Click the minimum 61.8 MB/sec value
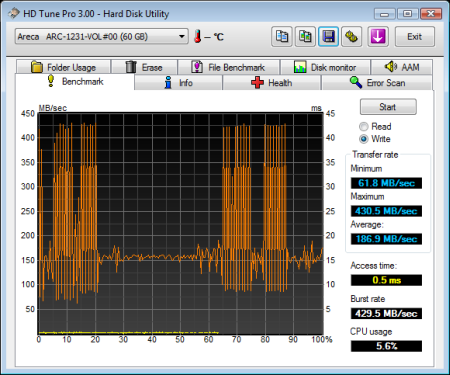The width and height of the screenshot is (450, 375). (x=386, y=183)
